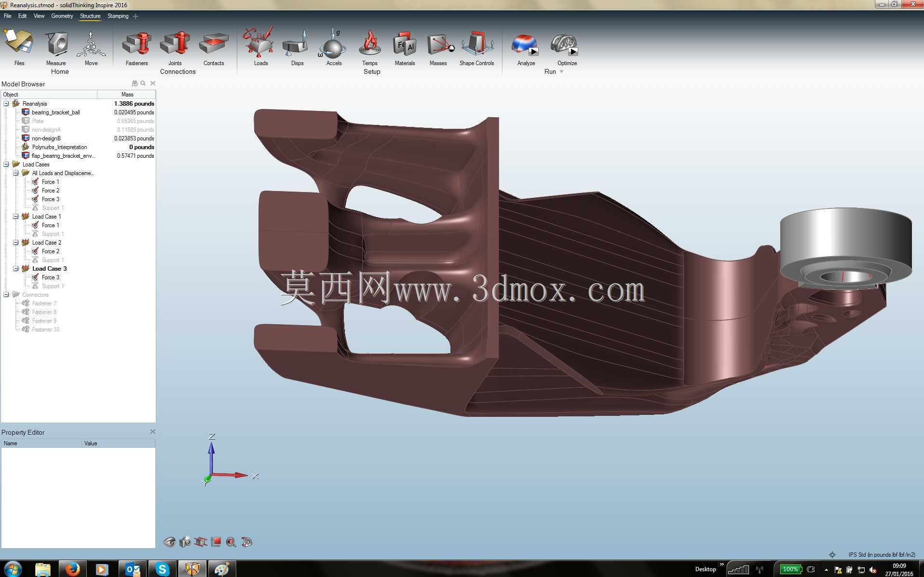Click the plus button after the Stamping tab
This screenshot has height=577, width=924.
(x=136, y=16)
